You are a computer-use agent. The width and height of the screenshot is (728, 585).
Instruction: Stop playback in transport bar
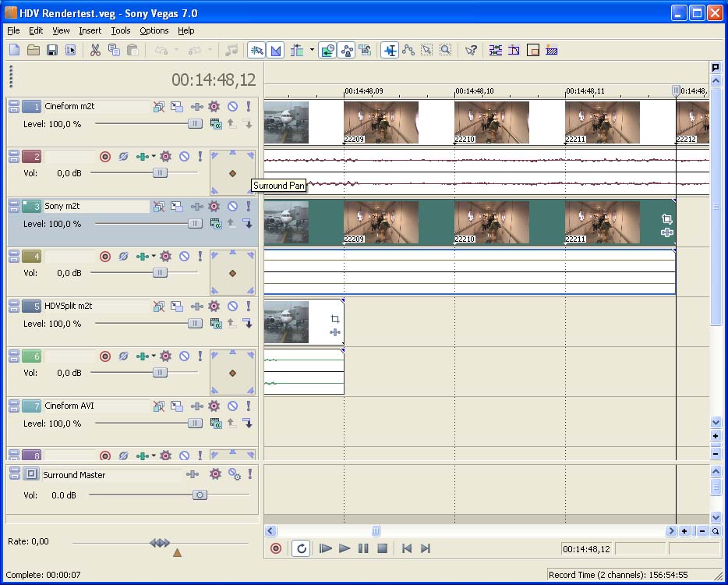coord(382,549)
